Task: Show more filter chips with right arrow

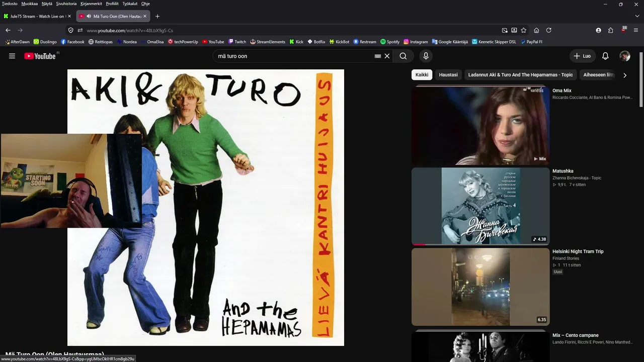Action: pos(625,75)
